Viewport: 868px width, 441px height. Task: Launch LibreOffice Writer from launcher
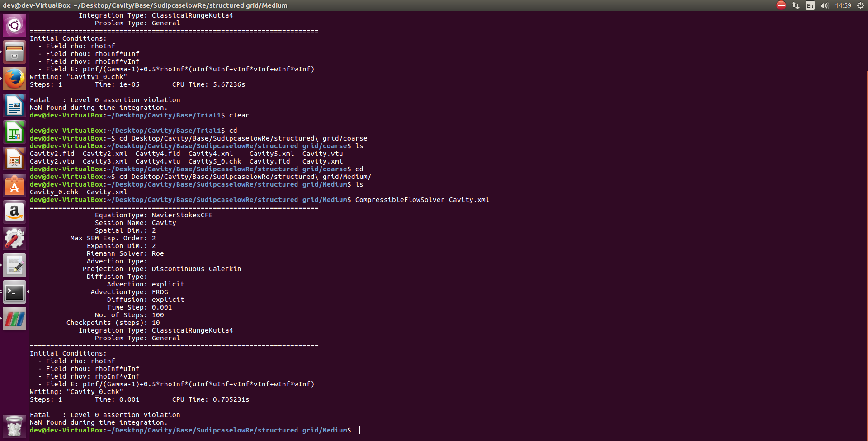pyautogui.click(x=14, y=105)
